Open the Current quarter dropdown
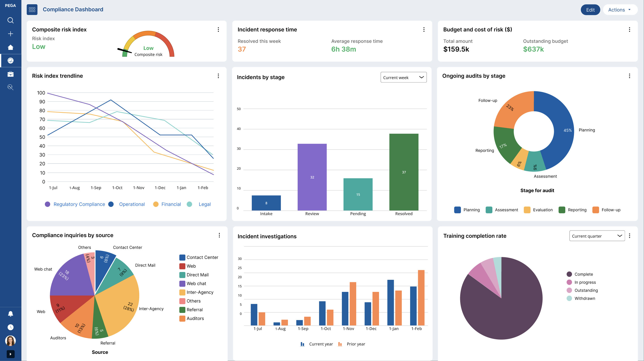This screenshot has height=361, width=644. (597, 236)
